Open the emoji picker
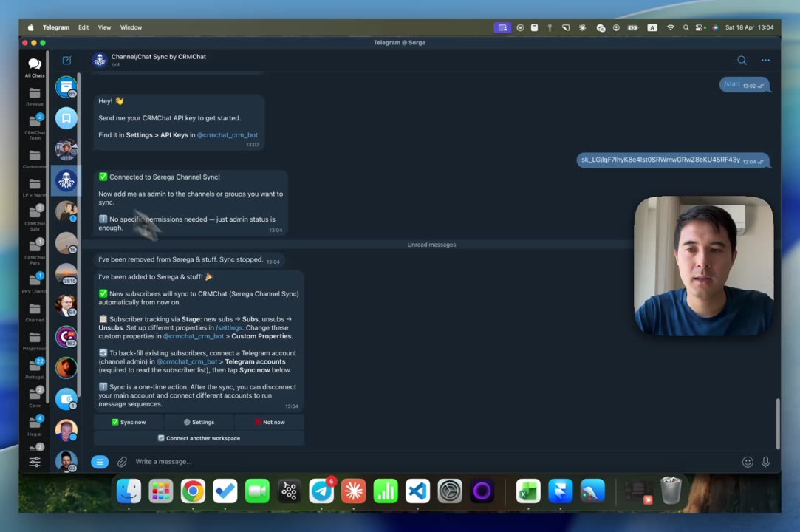The height and width of the screenshot is (532, 800). [748, 462]
